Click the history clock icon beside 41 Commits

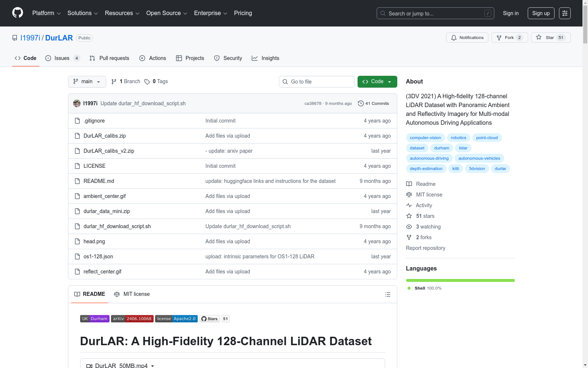(361, 103)
